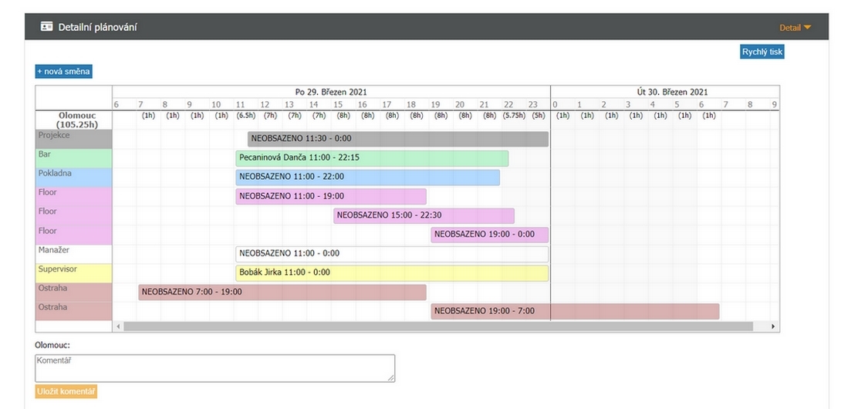Open the blue Pokladna shift 11:00 - 22:00

point(367,177)
